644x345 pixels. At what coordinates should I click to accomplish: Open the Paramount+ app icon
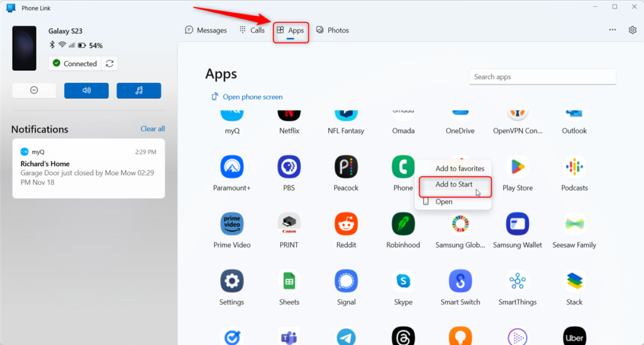(231, 167)
